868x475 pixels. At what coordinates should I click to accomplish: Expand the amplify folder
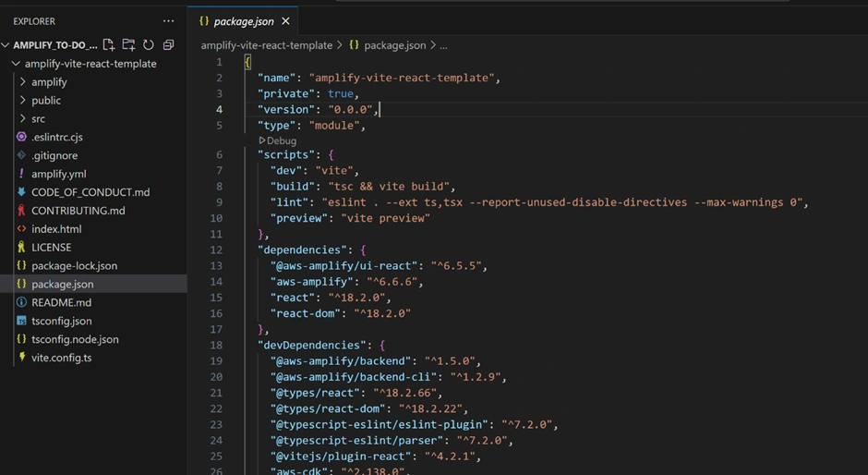[x=49, y=82]
